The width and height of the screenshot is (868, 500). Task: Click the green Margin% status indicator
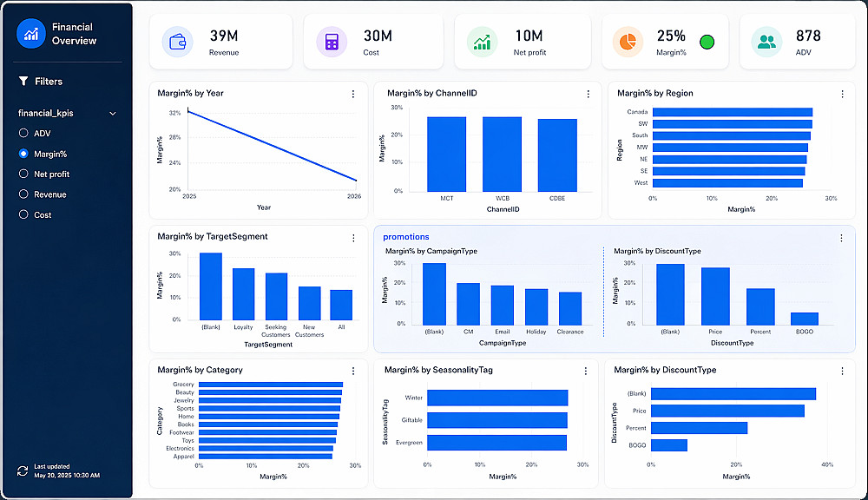[x=707, y=42]
